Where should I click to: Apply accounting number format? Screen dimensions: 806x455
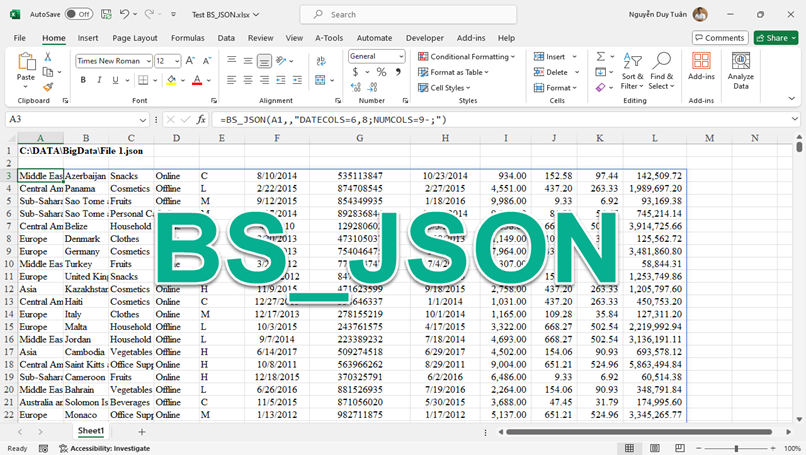pyautogui.click(x=355, y=72)
